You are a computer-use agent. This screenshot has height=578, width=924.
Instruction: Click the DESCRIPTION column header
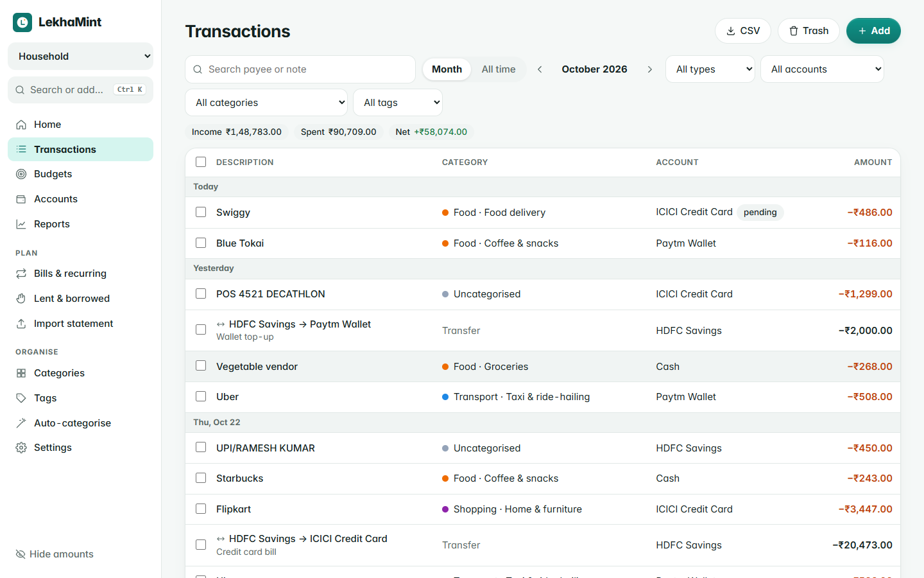245,162
